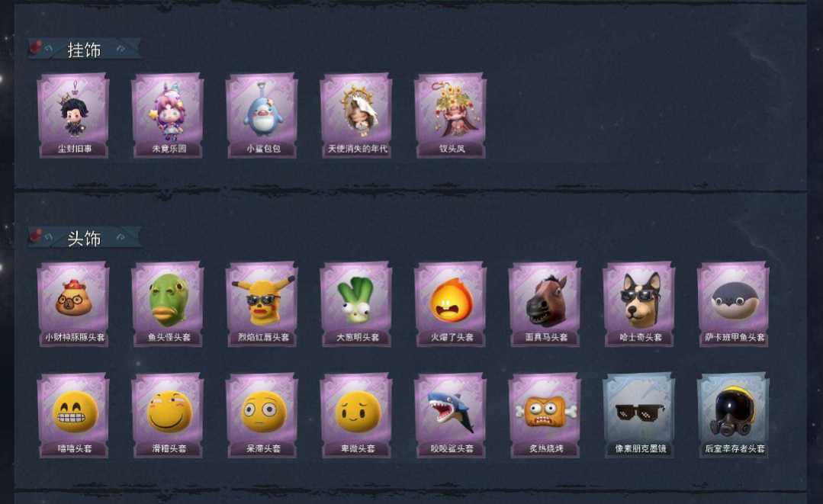
Task: Select the 像素朋克墨镜 pixel sunglasses
Action: click(639, 416)
